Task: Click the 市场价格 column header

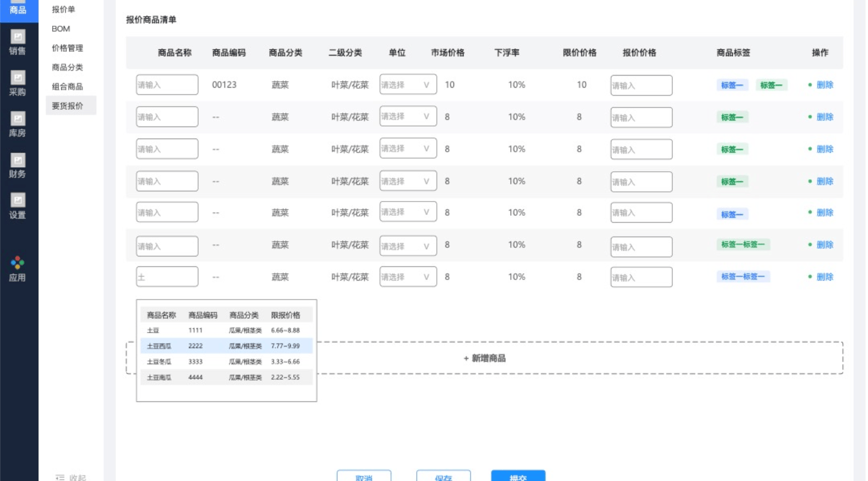Action: click(448, 53)
